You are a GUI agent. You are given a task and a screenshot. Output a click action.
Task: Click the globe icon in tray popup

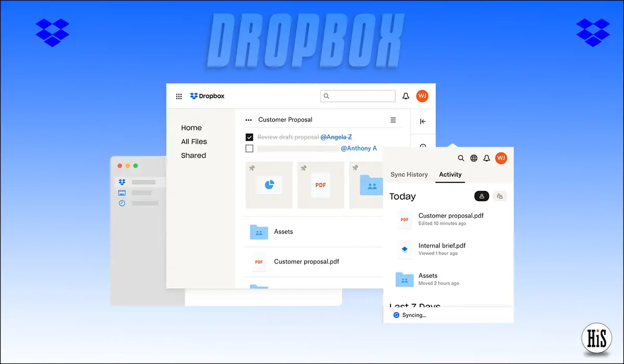point(474,158)
